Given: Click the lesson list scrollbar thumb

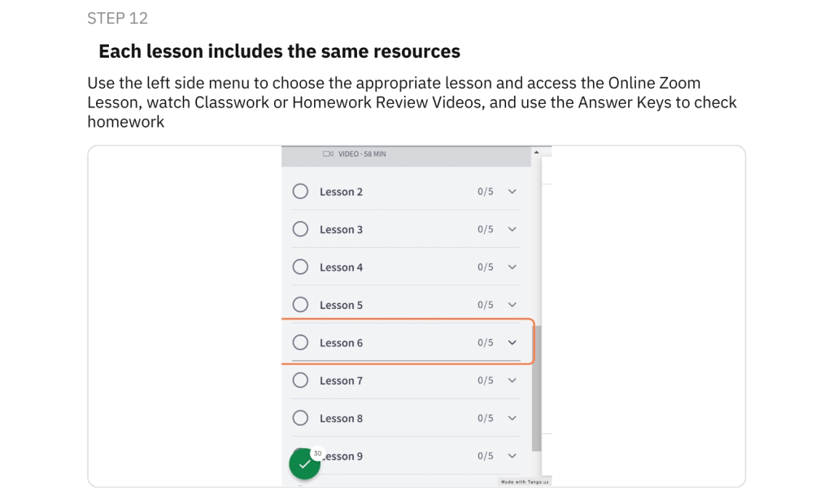Looking at the screenshot, I should (537, 389).
